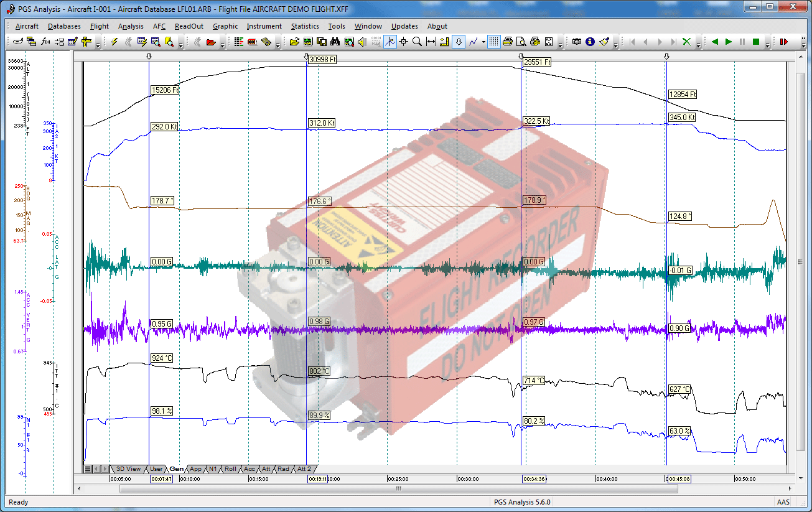Open the print preview icon
Screen dimensions: 812x512
tap(521, 42)
